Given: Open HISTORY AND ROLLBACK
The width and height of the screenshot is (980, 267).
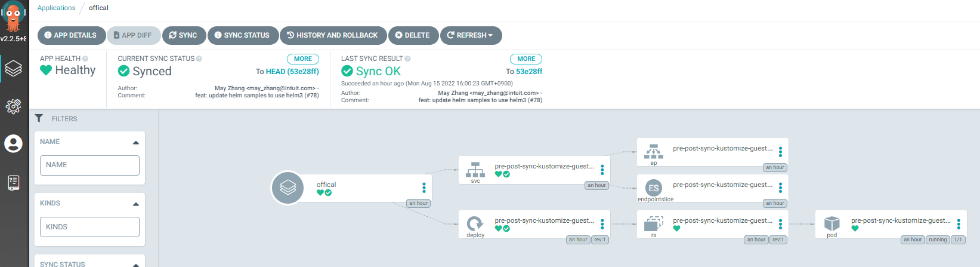Looking at the screenshot, I should pyautogui.click(x=333, y=35).
